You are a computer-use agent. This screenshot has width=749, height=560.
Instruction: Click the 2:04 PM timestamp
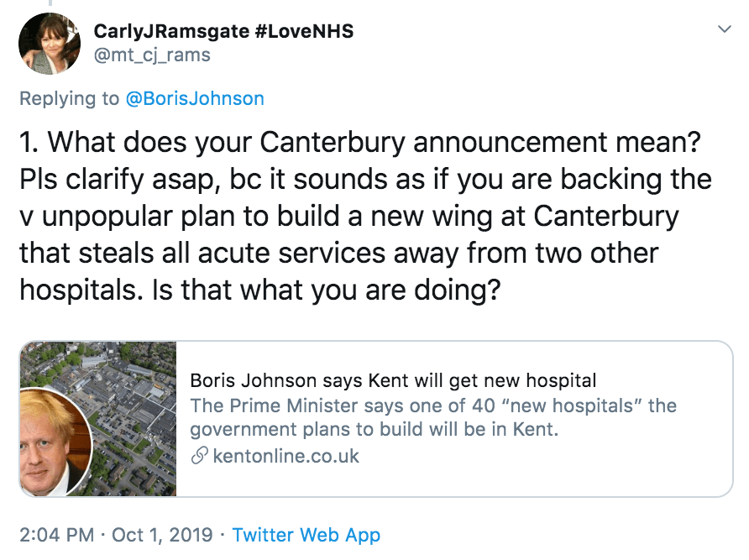point(55,535)
